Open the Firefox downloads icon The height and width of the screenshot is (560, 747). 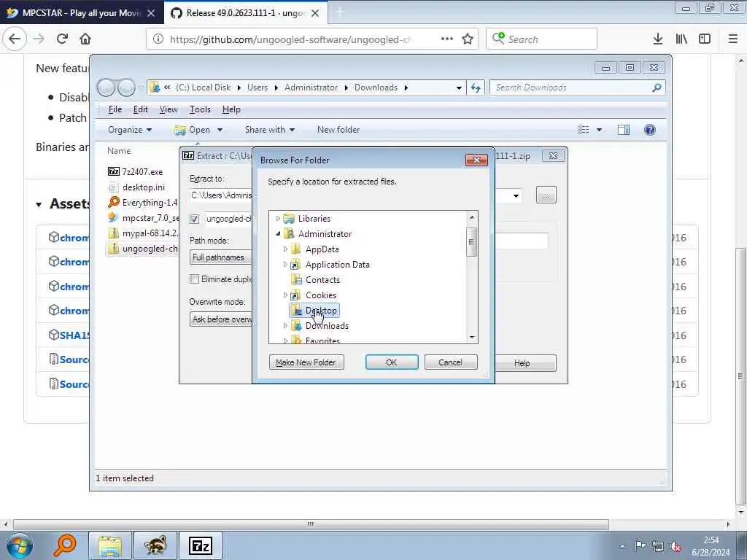(x=658, y=39)
